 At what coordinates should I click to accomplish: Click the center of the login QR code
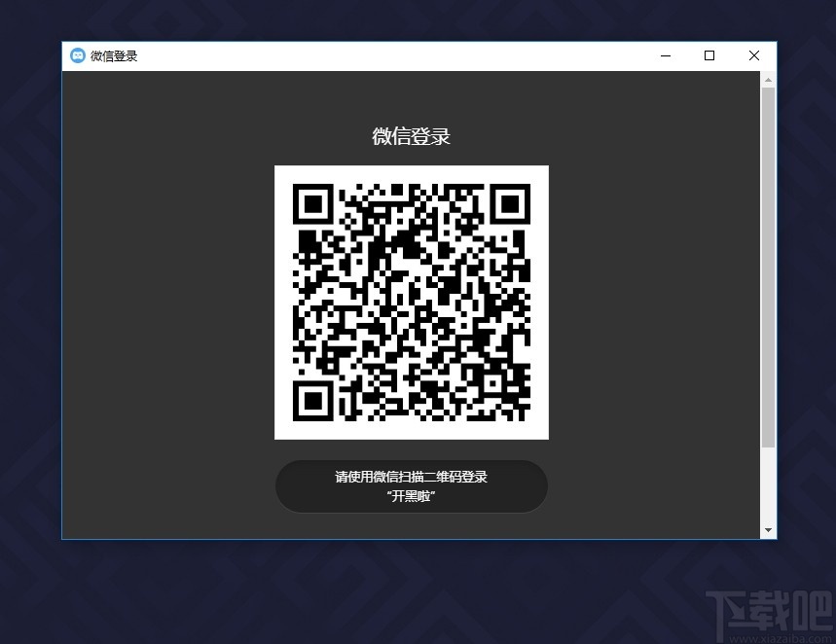(411, 302)
